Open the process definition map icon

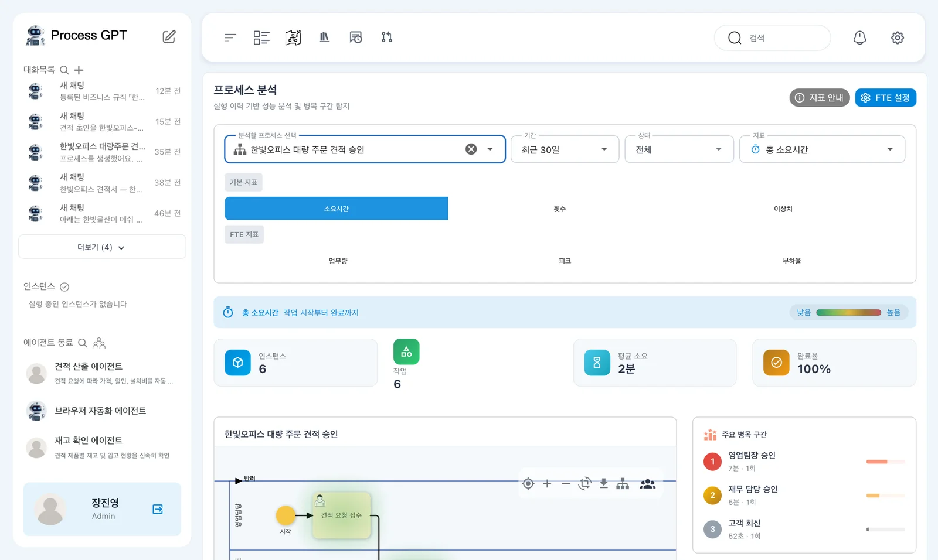[293, 37]
